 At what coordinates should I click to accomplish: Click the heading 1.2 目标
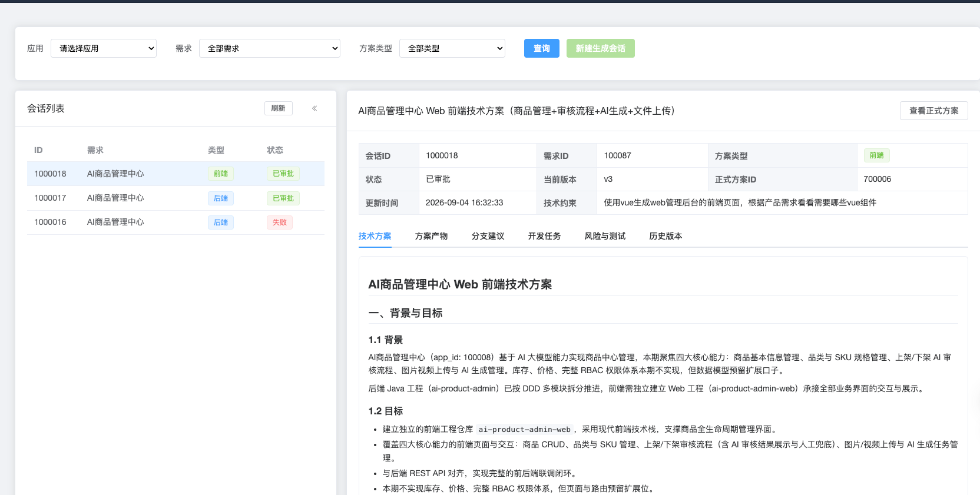pyautogui.click(x=386, y=411)
